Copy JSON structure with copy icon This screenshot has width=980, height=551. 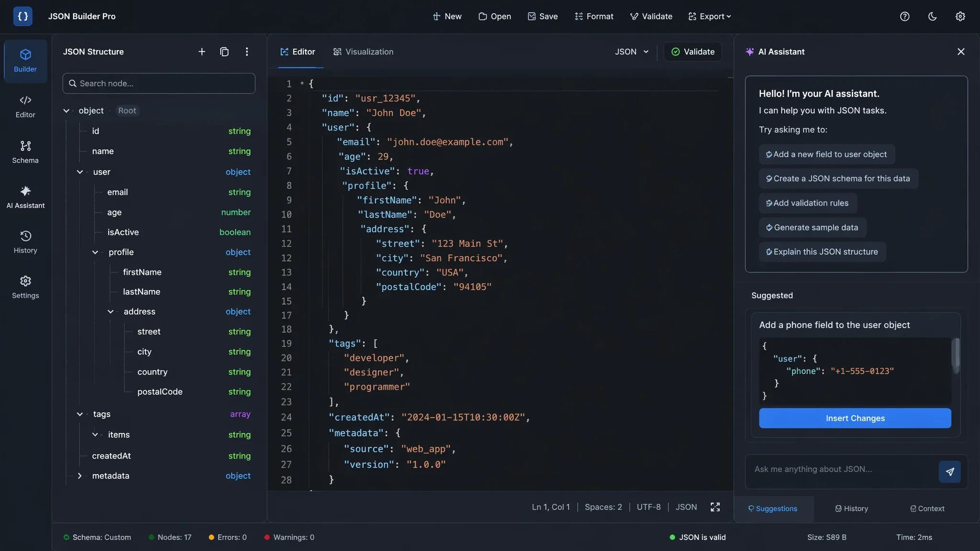(224, 52)
